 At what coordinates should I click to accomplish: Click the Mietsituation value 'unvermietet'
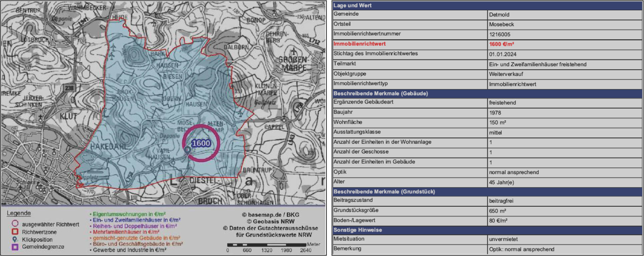point(503,239)
